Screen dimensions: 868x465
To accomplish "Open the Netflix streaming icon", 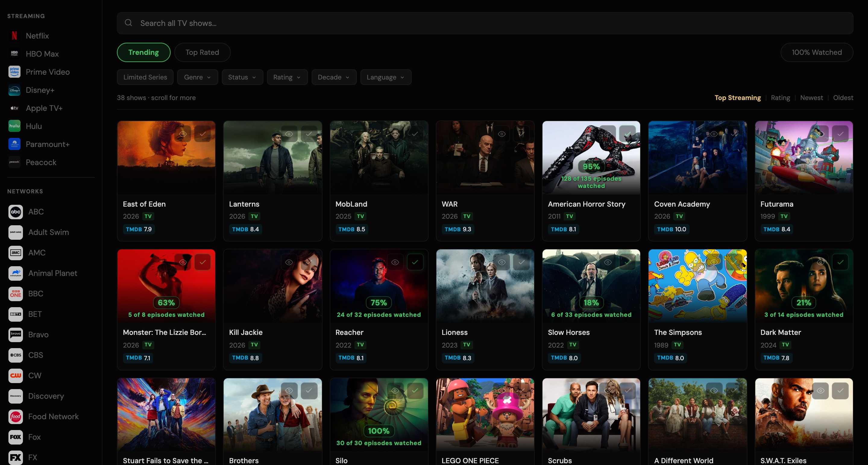I will click(14, 36).
